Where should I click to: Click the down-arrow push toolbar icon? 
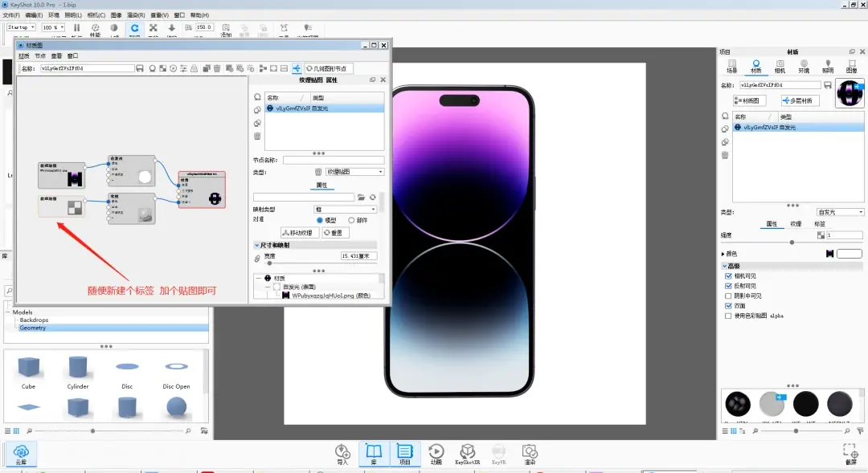172,27
